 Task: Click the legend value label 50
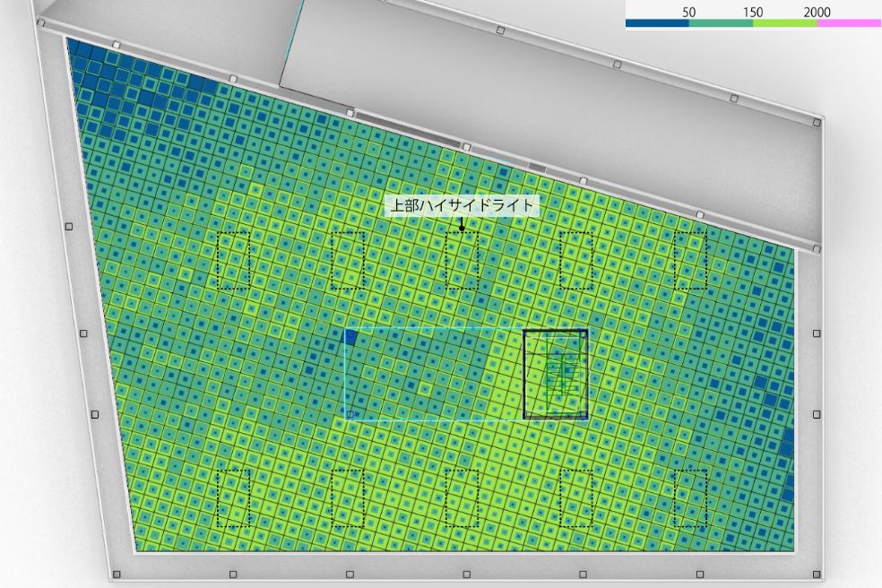688,12
